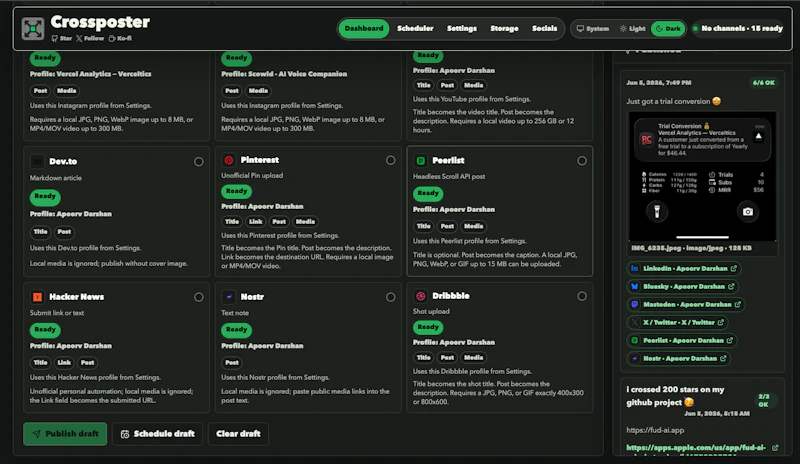Click the Dribbble logo icon
Screen dimensions: 800x464
420,296
